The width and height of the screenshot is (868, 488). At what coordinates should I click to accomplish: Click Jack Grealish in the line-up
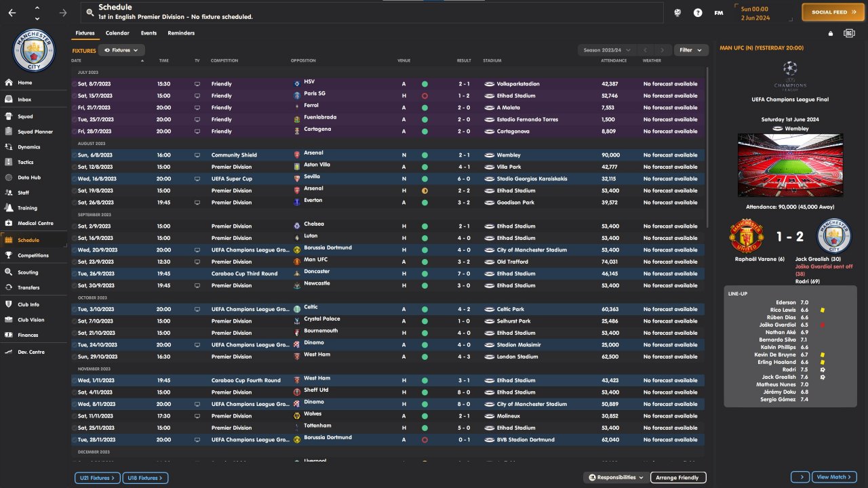coord(779,377)
